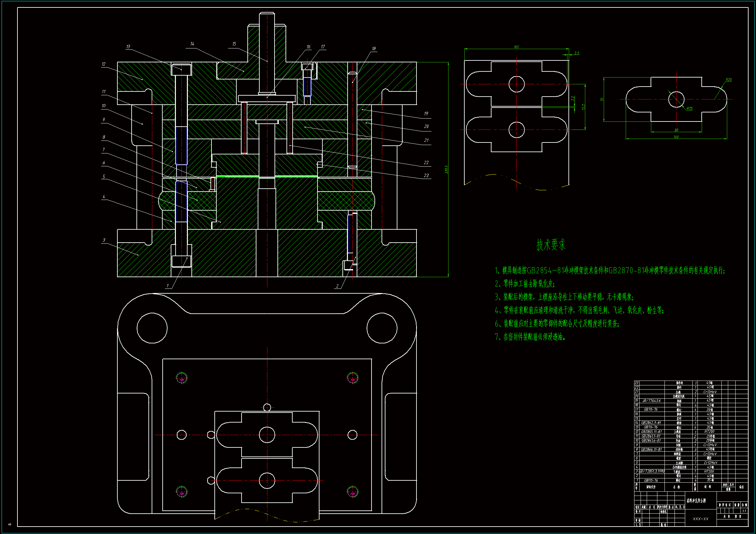Select the 1:1 scale cell in title block
Image resolution: width=756 pixels, height=534 pixels.
point(744,511)
